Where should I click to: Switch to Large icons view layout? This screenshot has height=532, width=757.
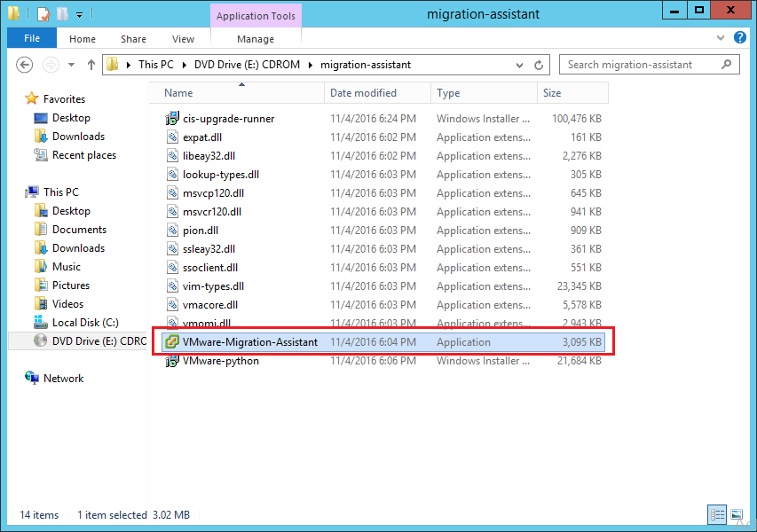pos(737,514)
